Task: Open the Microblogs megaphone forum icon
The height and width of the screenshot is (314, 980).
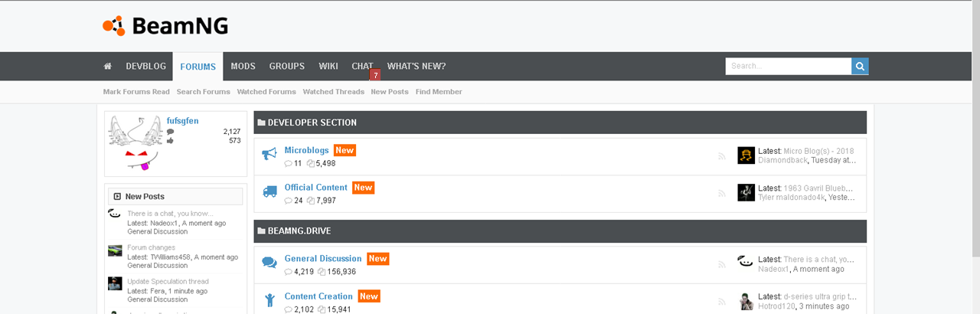Action: (269, 155)
